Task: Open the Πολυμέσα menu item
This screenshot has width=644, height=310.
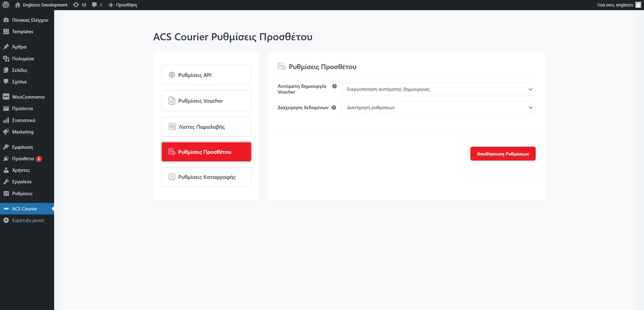Action: [27, 59]
